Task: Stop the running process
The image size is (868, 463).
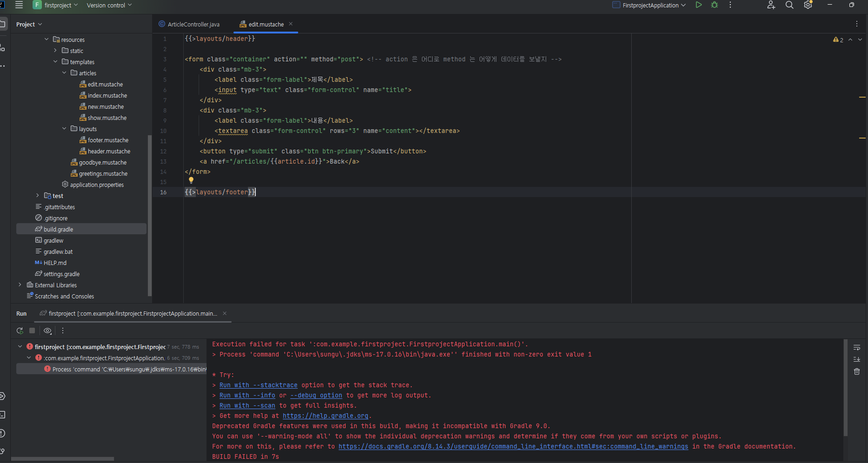Action: tap(32, 331)
